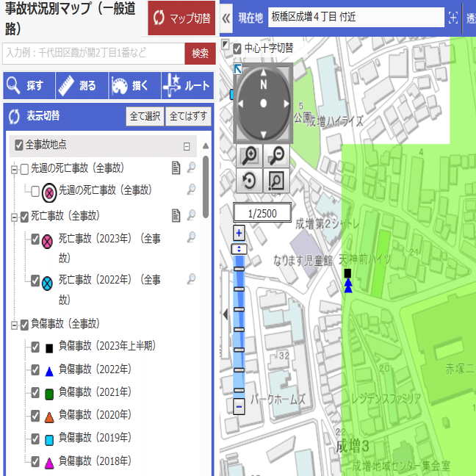The height and width of the screenshot is (476, 476).
Task: Uncheck 負傷事故（2020年） checkbox
Action: tap(35, 416)
